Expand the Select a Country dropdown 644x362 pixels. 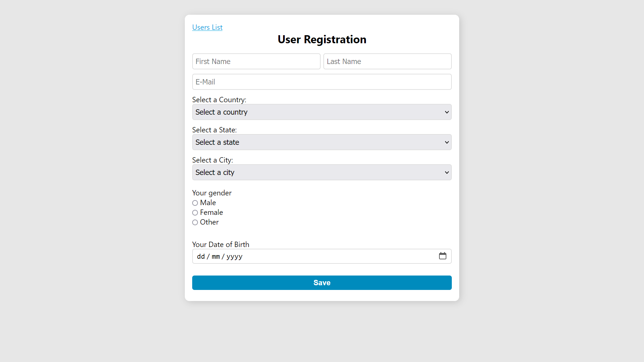click(322, 112)
